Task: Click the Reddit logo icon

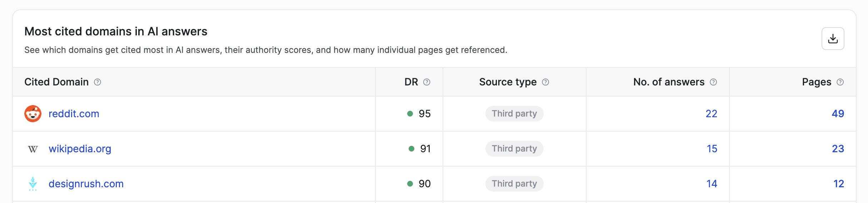Action: pos(33,114)
